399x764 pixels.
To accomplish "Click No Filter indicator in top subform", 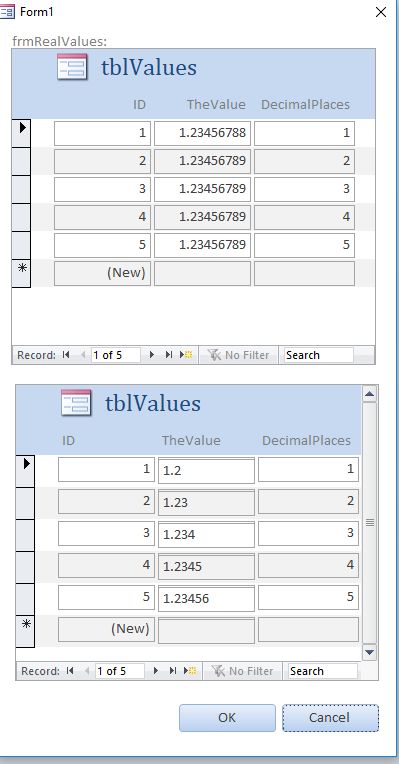I will (x=238, y=355).
